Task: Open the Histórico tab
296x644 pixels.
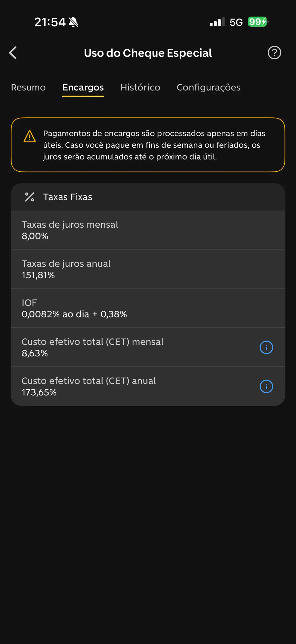Action: click(x=140, y=87)
